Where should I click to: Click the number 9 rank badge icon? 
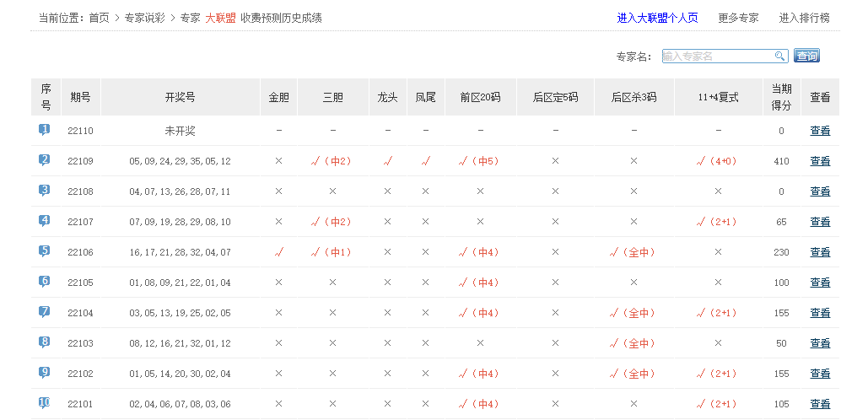pos(44,373)
